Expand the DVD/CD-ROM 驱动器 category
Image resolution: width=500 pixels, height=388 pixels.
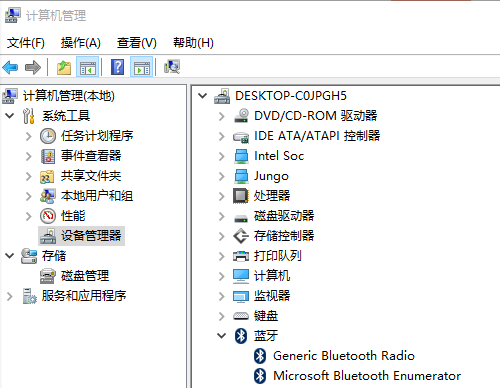click(x=222, y=116)
